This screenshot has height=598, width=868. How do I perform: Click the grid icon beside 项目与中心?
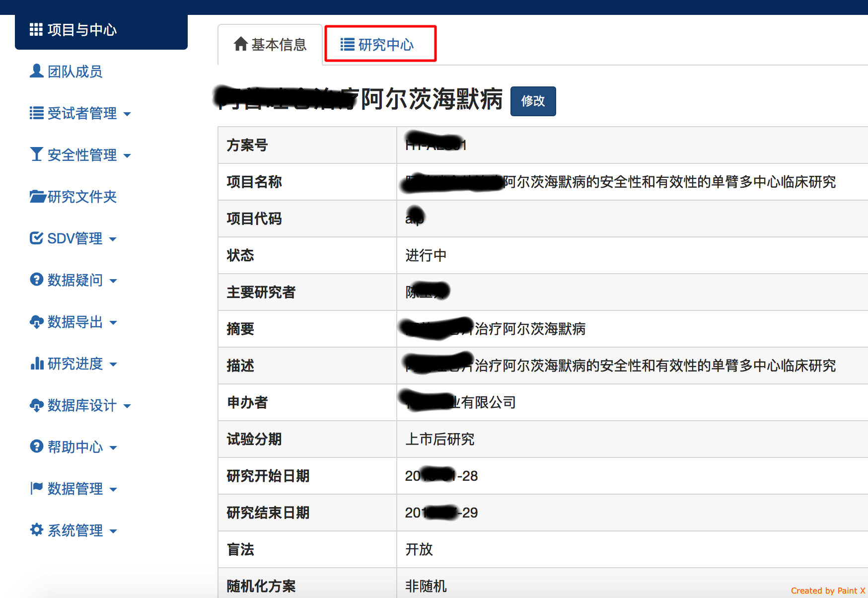(36, 30)
